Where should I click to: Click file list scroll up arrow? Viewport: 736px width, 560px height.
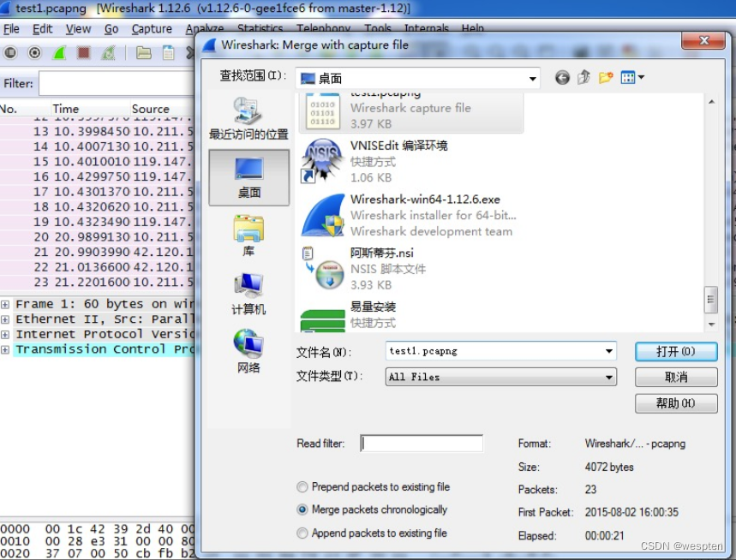tap(711, 102)
